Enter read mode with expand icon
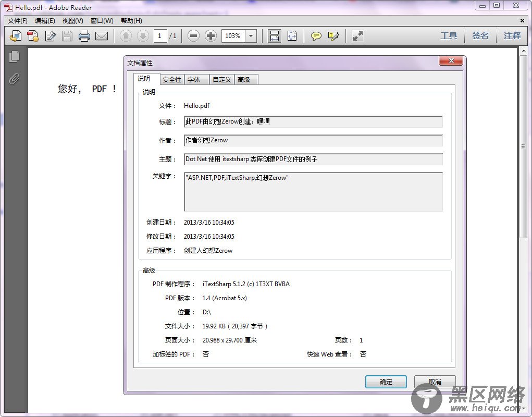This screenshot has width=532, height=417. tap(357, 35)
